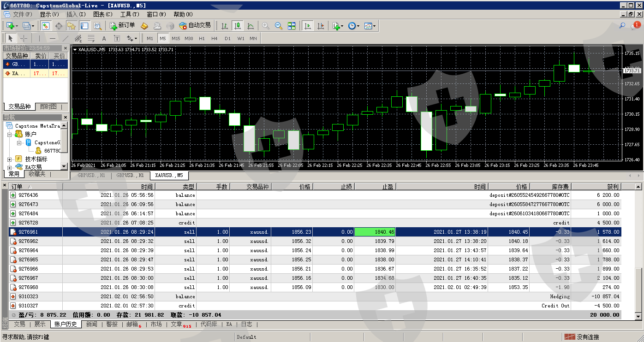This screenshot has height=342, width=644.
Task: Click the zoom out magnifier icon
Action: [x=279, y=26]
